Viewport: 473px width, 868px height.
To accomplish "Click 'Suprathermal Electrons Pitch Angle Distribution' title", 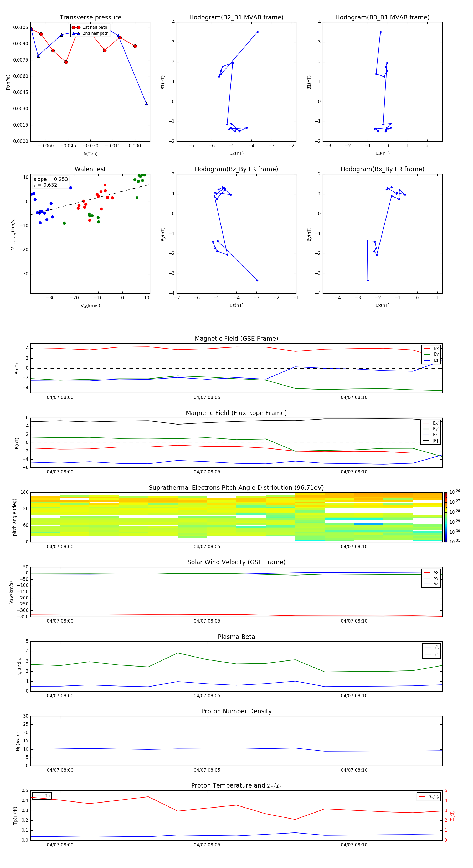I will pyautogui.click(x=236, y=488).
